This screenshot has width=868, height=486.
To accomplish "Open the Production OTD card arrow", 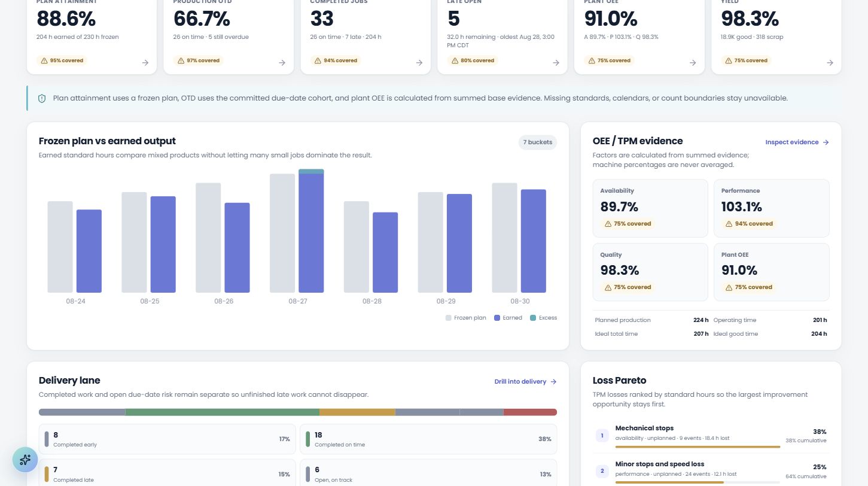I will coord(282,62).
